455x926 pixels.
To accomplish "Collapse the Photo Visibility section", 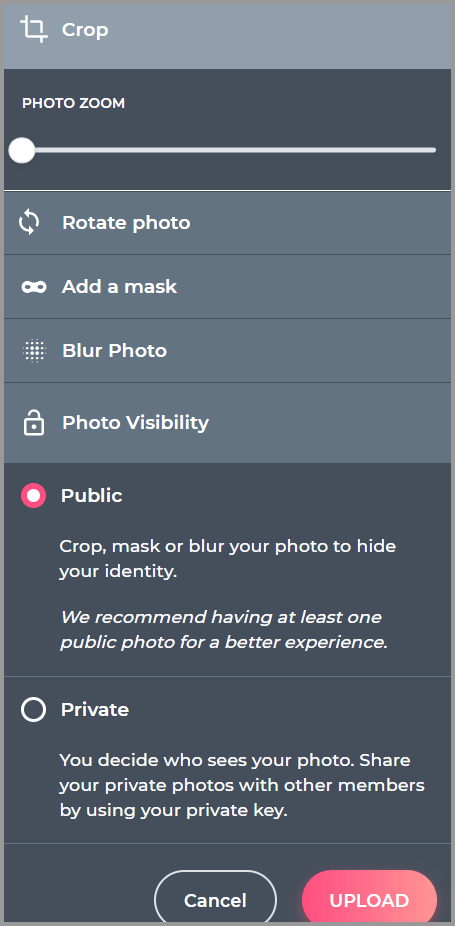I will tap(228, 423).
